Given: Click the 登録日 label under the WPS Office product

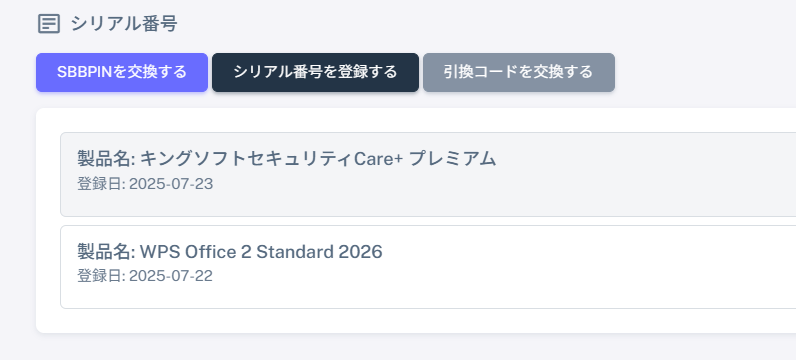Looking at the screenshot, I should (x=101, y=276).
